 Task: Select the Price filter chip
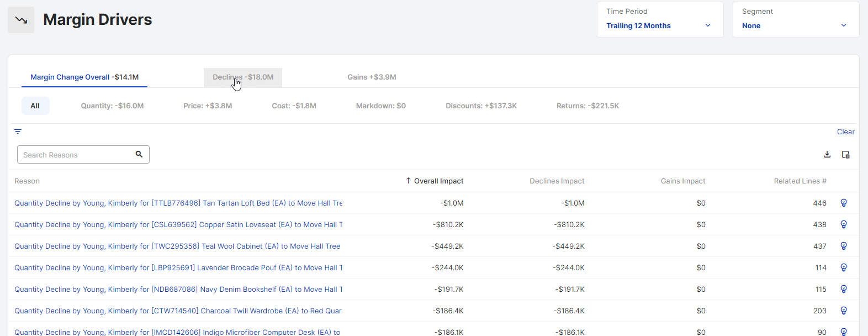pyautogui.click(x=208, y=106)
